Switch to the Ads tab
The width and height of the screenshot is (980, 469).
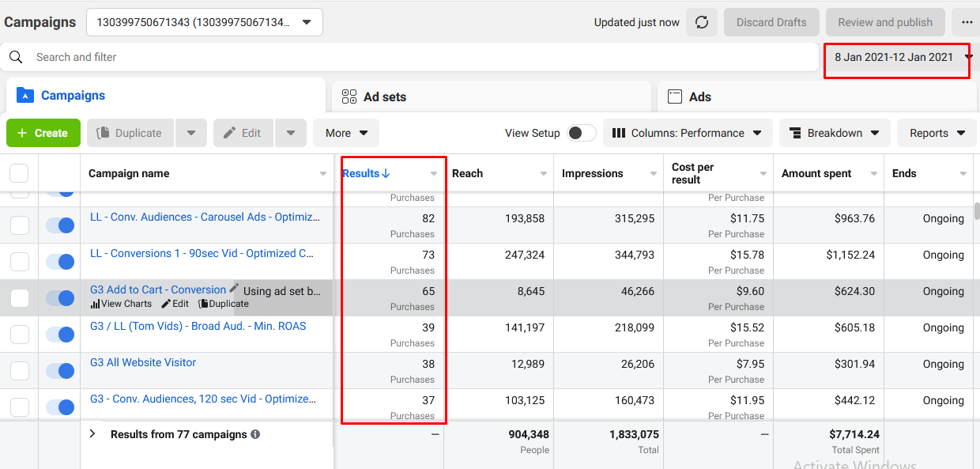click(x=699, y=96)
